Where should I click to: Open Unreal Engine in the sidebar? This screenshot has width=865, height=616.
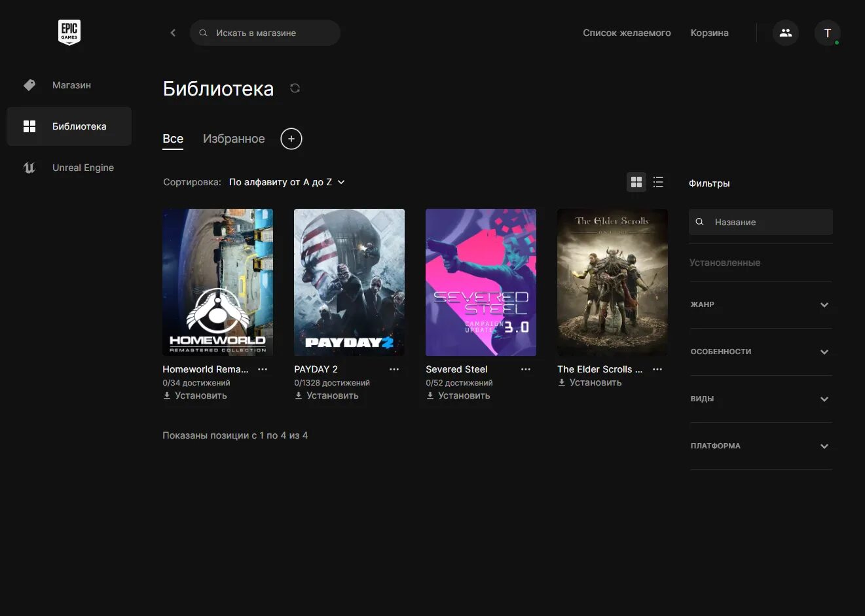69,168
